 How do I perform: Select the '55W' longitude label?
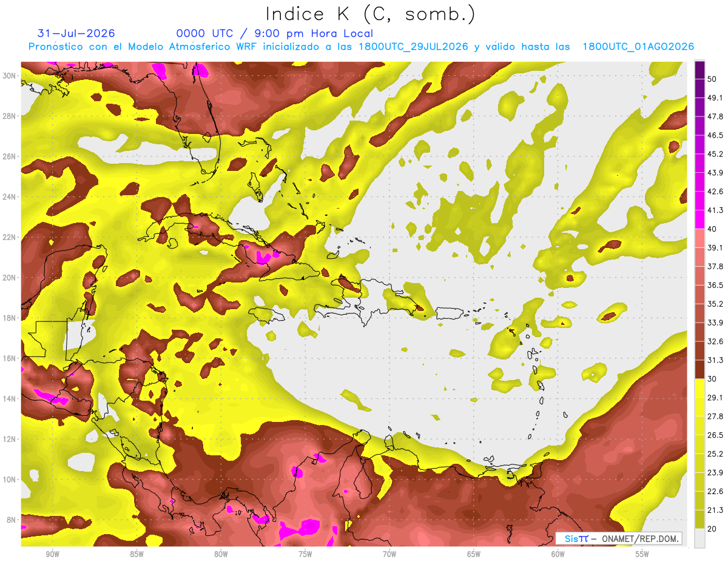click(642, 555)
